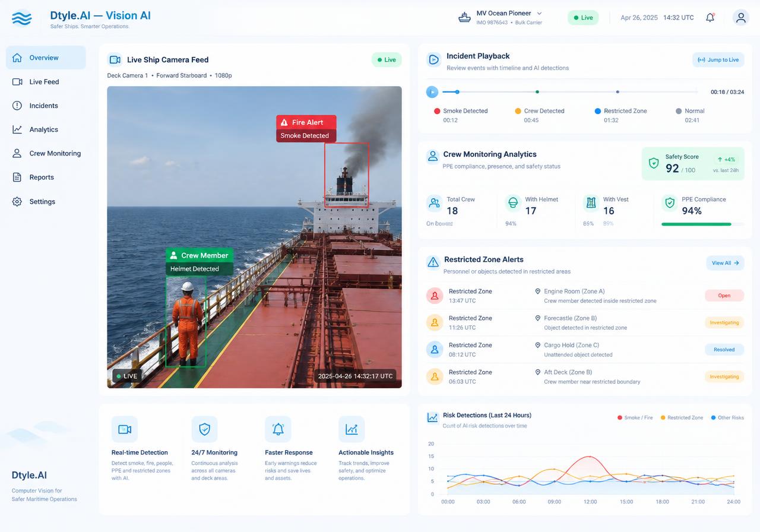Click the With Vest icon
Image resolution: width=760 pixels, height=532 pixels.
click(x=591, y=203)
